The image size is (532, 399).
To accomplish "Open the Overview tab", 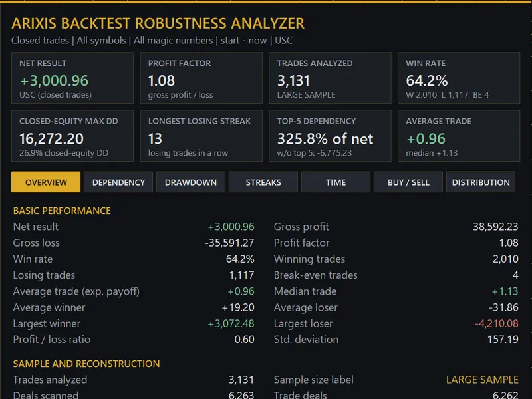I will tap(46, 182).
